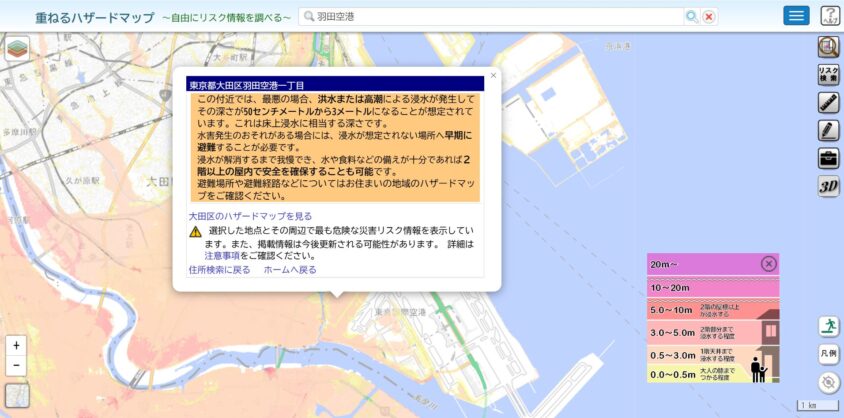Click the 多摩川駅 station label on map
Screen dimensions: 844x418
click(19, 132)
